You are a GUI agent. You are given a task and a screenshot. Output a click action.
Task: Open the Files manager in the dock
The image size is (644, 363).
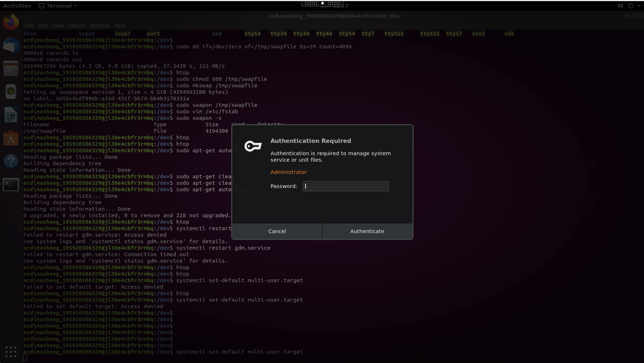[11, 68]
